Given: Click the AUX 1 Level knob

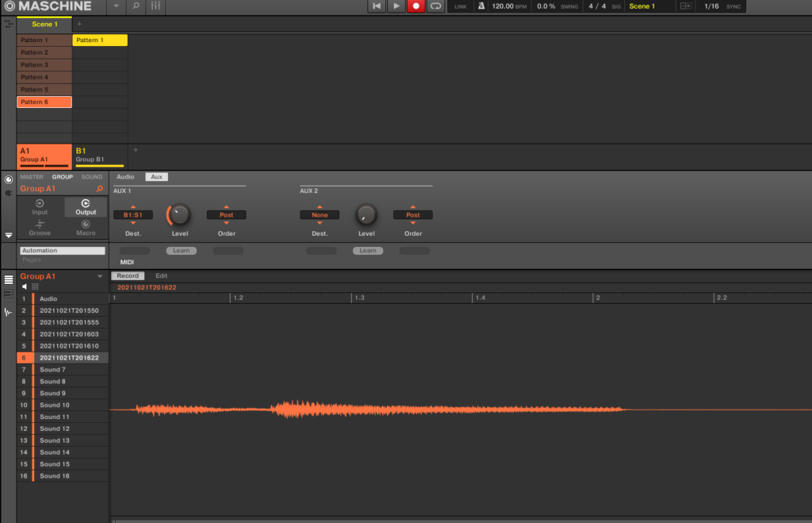Looking at the screenshot, I should pyautogui.click(x=180, y=214).
